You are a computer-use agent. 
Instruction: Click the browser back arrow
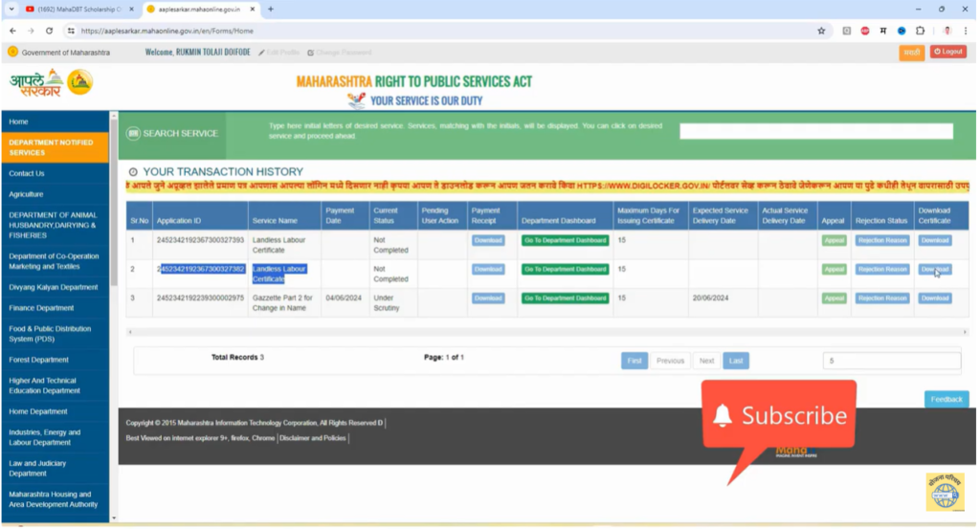click(12, 31)
